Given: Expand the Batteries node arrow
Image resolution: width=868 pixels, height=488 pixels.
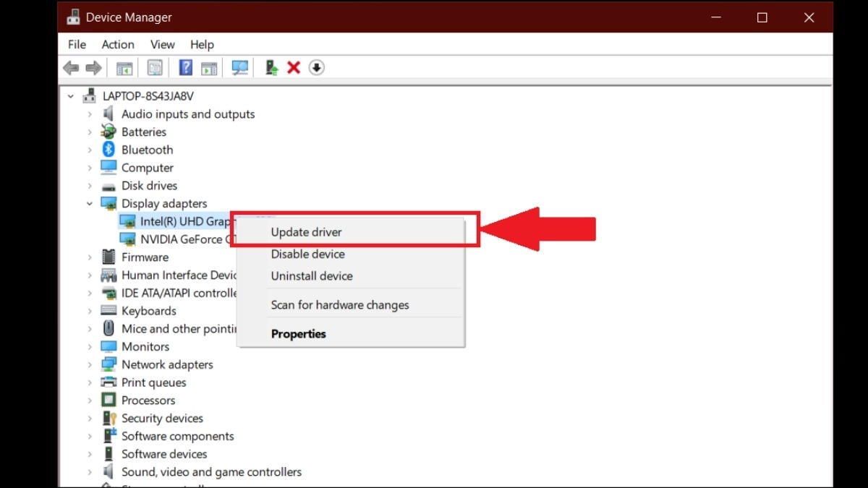Looking at the screenshot, I should coord(90,132).
